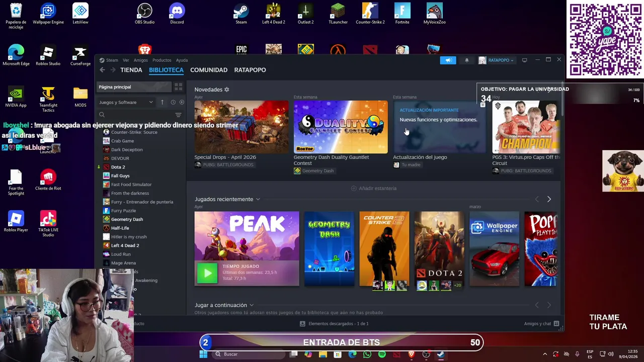Play PEAK with green play button
Screen dimensions: 644x362
207,273
